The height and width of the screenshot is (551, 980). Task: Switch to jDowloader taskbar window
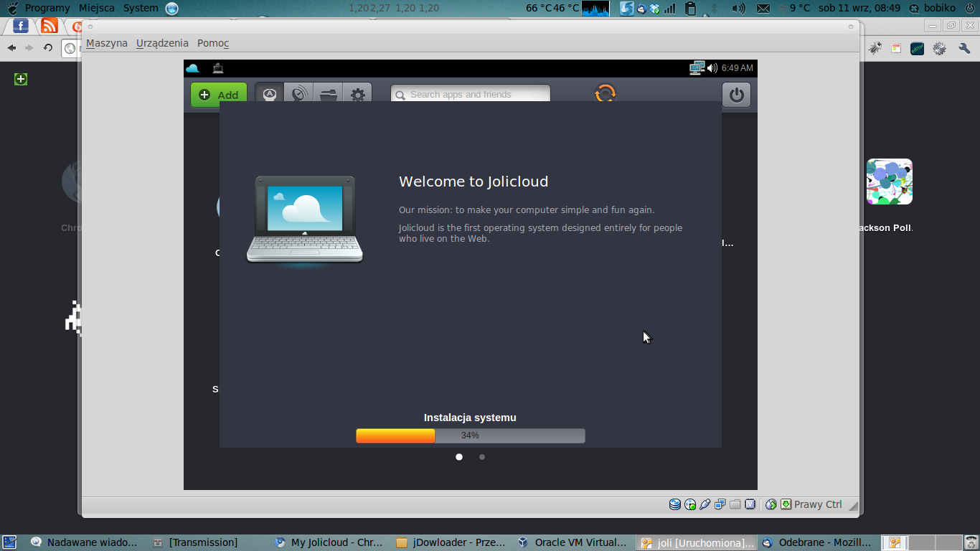click(x=451, y=543)
